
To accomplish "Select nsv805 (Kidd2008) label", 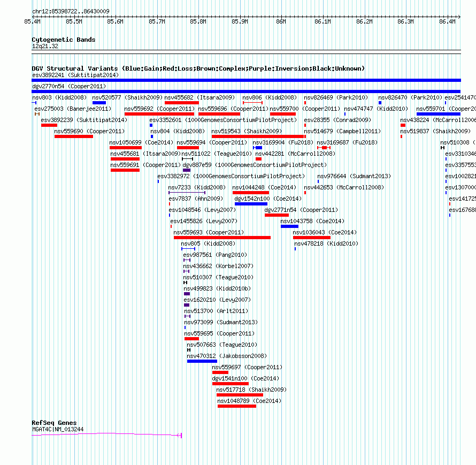I will coord(208,243).
